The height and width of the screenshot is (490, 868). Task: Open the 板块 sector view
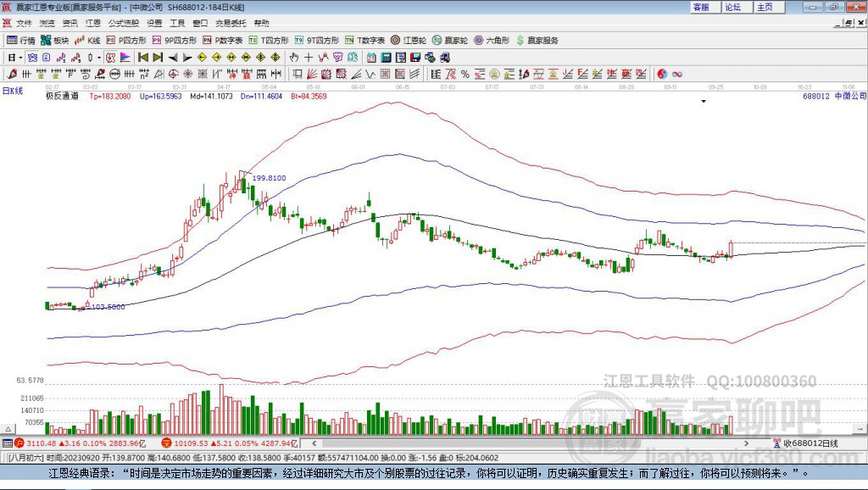tap(54, 41)
